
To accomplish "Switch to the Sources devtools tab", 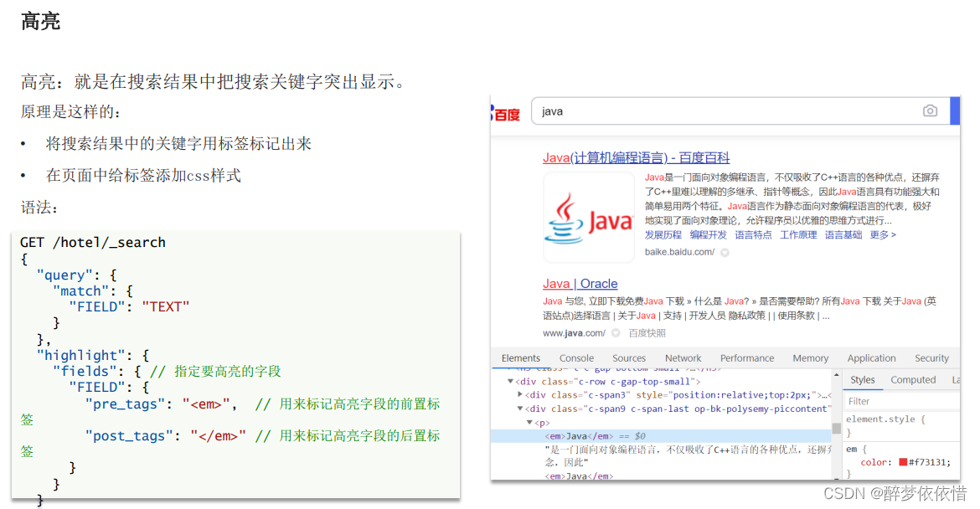I will tap(629, 357).
